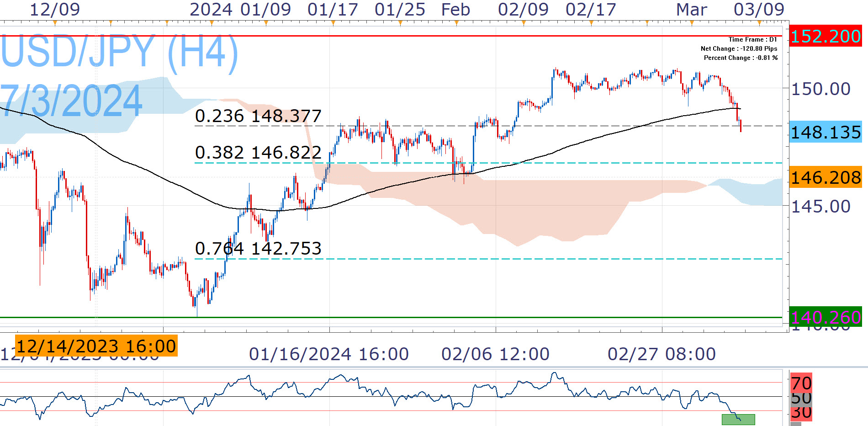
Task: Select the 0.382 146.822 Fibonacci label
Action: point(258,153)
